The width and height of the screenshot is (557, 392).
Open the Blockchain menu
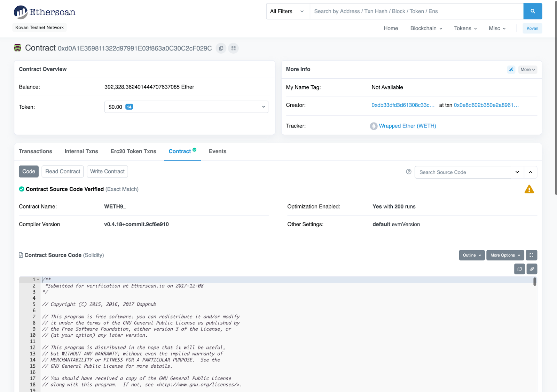pos(425,28)
